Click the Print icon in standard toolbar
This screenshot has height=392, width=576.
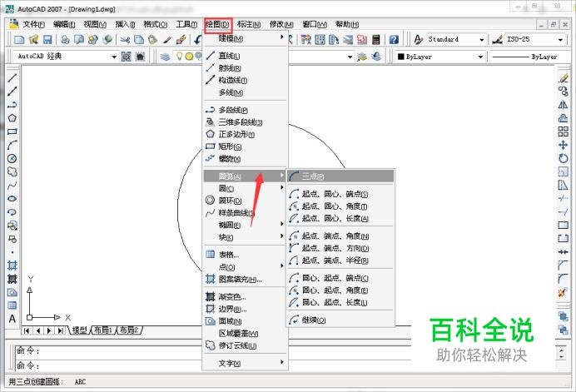(66, 39)
